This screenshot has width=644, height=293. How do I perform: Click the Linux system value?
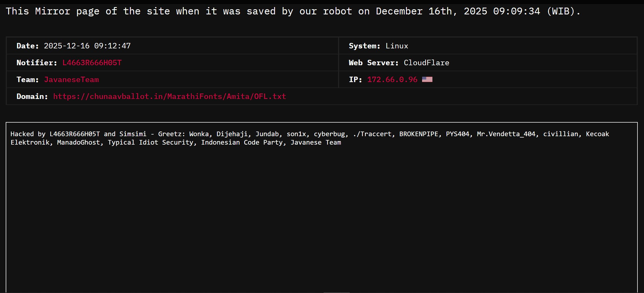tap(397, 46)
